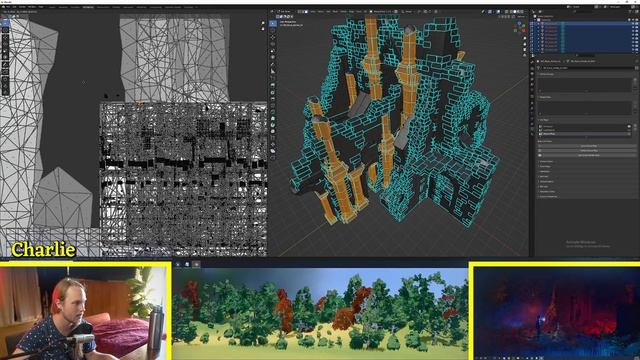
Task: Expand the Normals panel
Action: (x=544, y=176)
